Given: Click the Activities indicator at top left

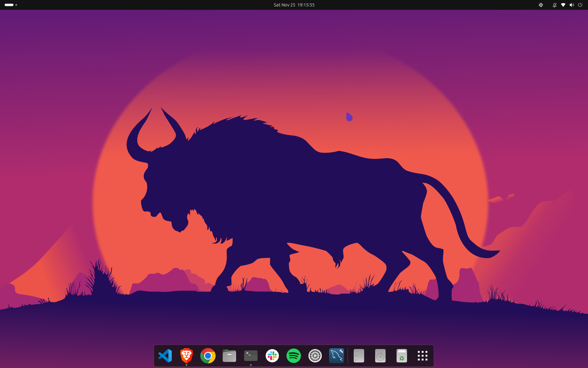Looking at the screenshot, I should click(9, 5).
